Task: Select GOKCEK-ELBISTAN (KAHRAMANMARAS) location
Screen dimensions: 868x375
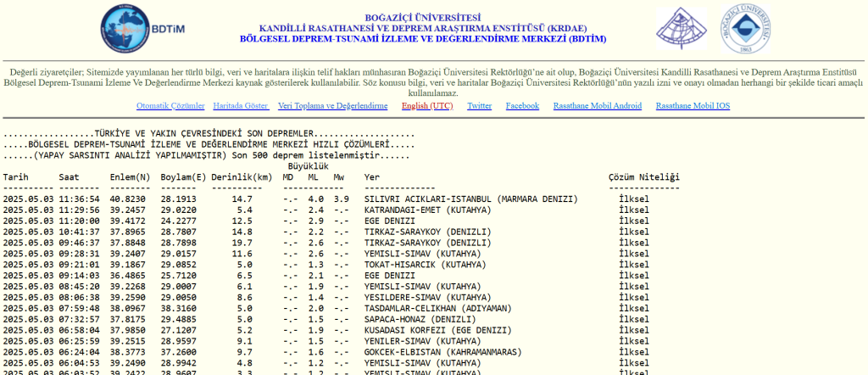Action: pyautogui.click(x=442, y=352)
